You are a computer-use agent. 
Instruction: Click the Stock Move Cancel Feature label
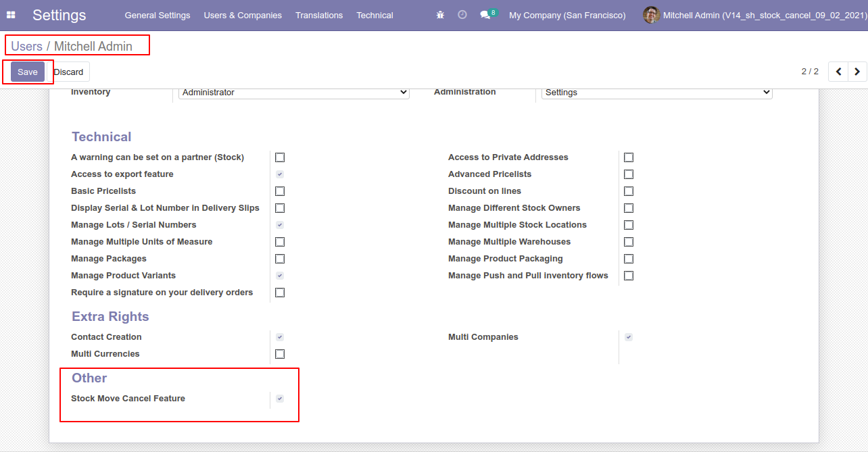(x=128, y=399)
